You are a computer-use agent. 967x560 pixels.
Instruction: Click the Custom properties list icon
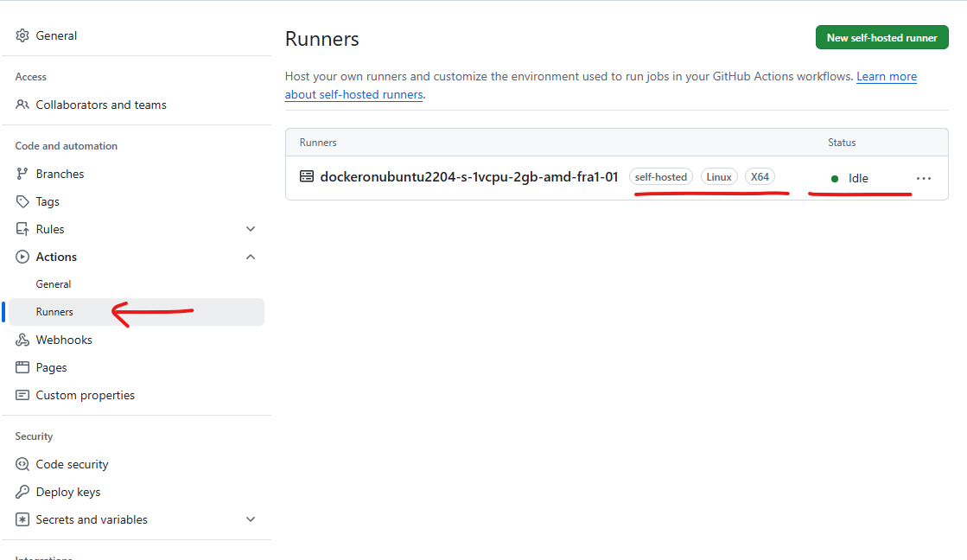tap(22, 394)
